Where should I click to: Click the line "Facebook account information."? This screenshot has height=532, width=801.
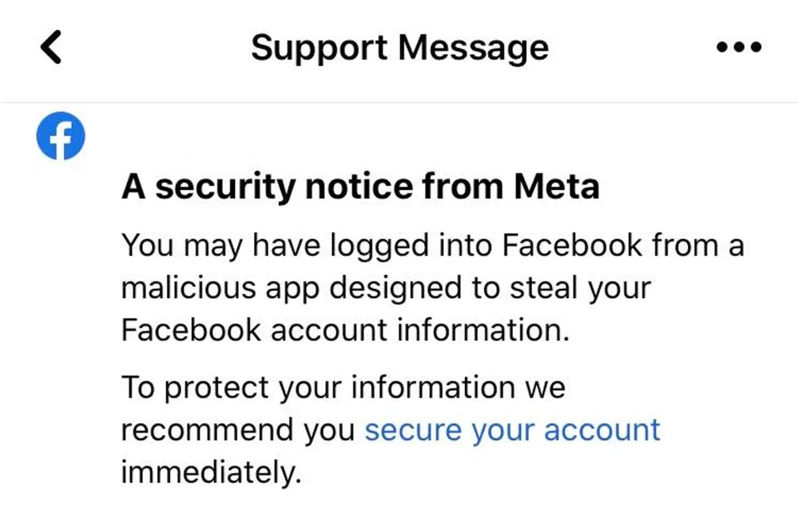click(346, 329)
